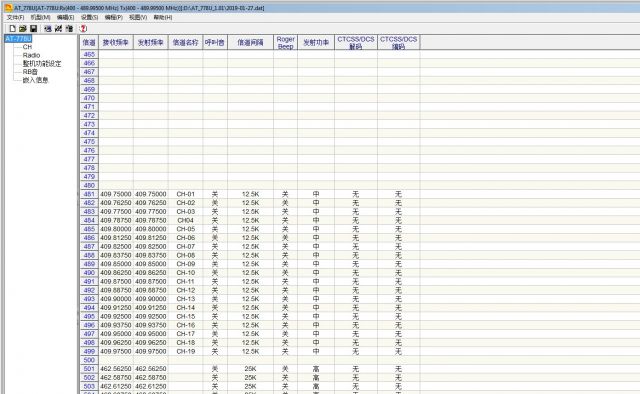Image resolution: width=640 pixels, height=394 pixels.
Task: Click the CTCSS/DCS 解码 column header
Action: 356,42
